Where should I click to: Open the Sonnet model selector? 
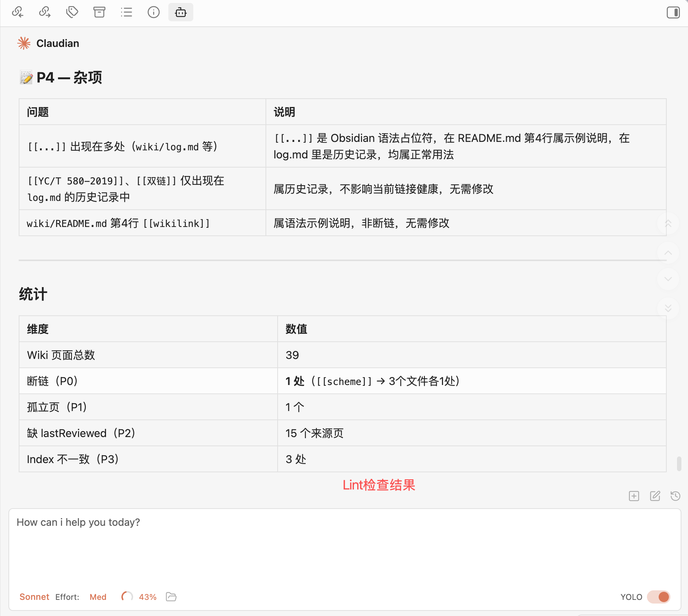point(34,597)
